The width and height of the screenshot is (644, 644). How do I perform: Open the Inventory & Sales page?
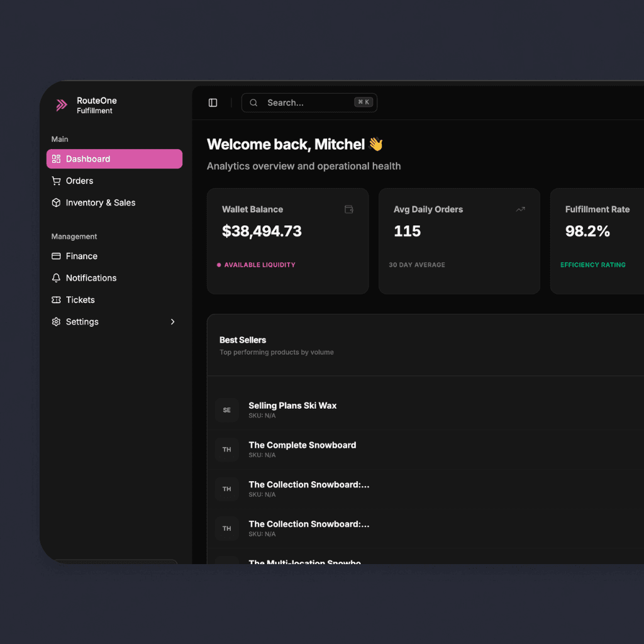coord(101,203)
